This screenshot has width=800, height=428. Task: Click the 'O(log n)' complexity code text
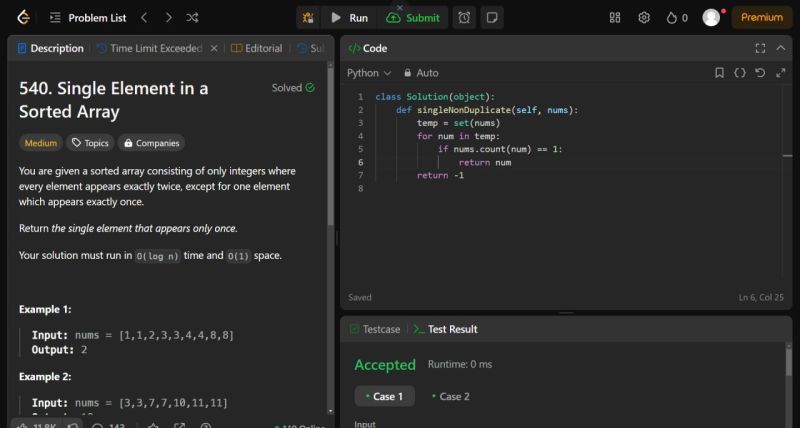tap(157, 256)
